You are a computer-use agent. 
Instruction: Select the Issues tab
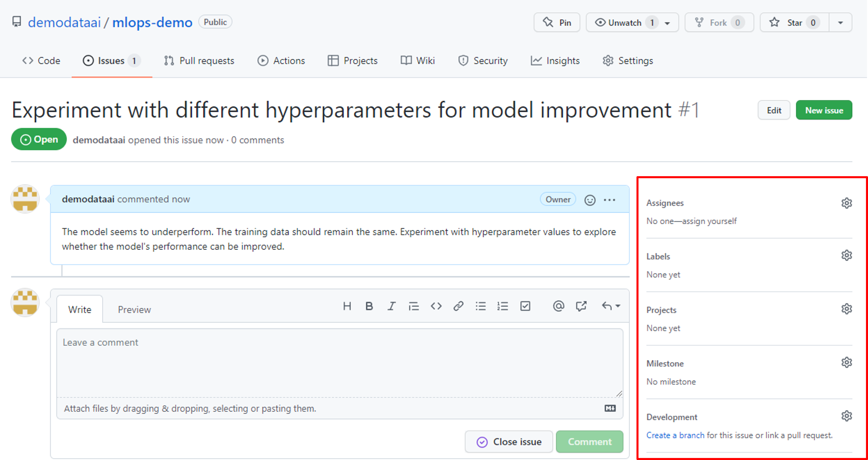[111, 60]
